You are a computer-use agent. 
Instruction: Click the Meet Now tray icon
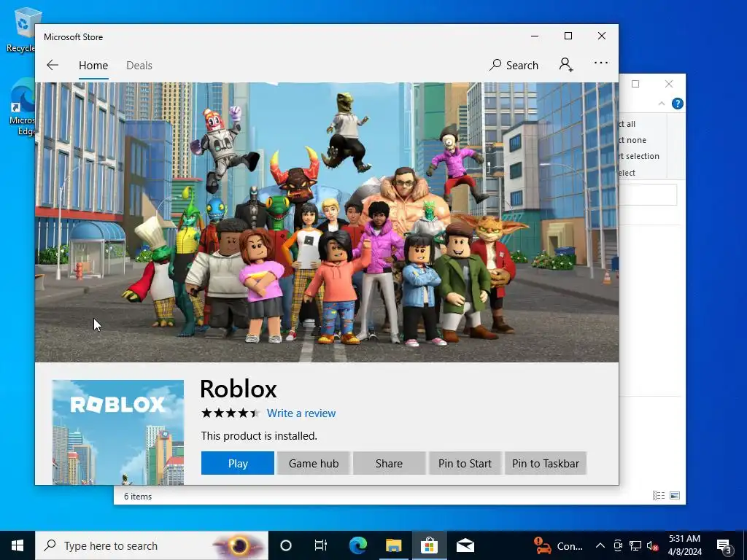[x=617, y=545]
